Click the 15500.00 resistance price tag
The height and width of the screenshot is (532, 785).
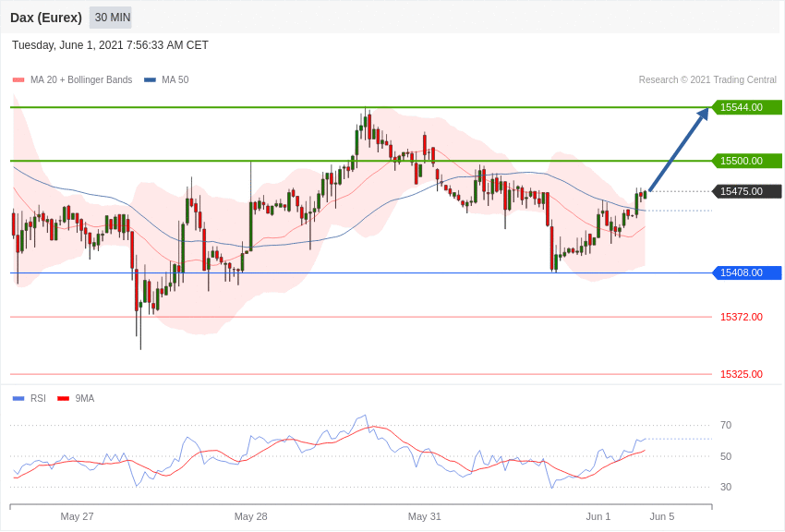(746, 161)
